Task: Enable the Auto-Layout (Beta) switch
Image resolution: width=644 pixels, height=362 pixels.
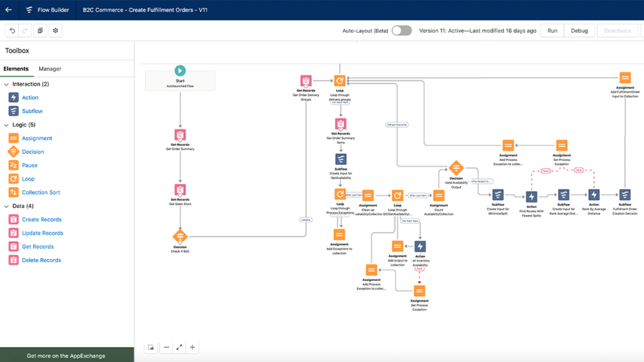Action: [401, 31]
